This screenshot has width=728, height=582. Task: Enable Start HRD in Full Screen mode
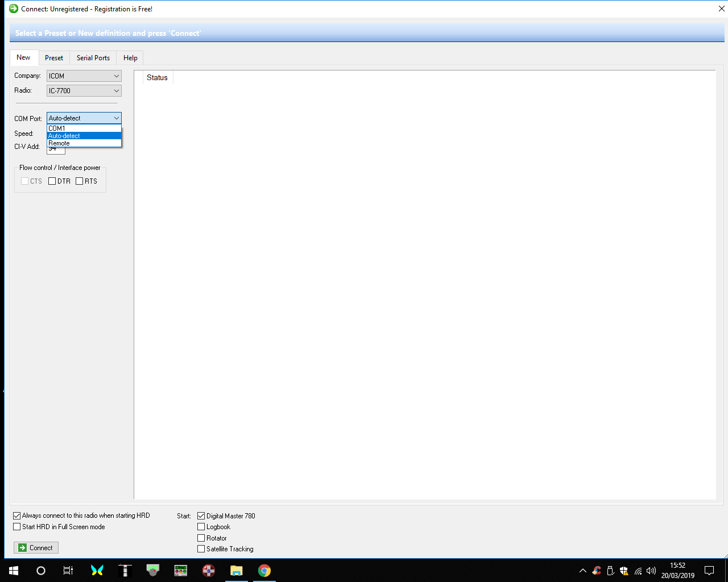[x=17, y=527]
